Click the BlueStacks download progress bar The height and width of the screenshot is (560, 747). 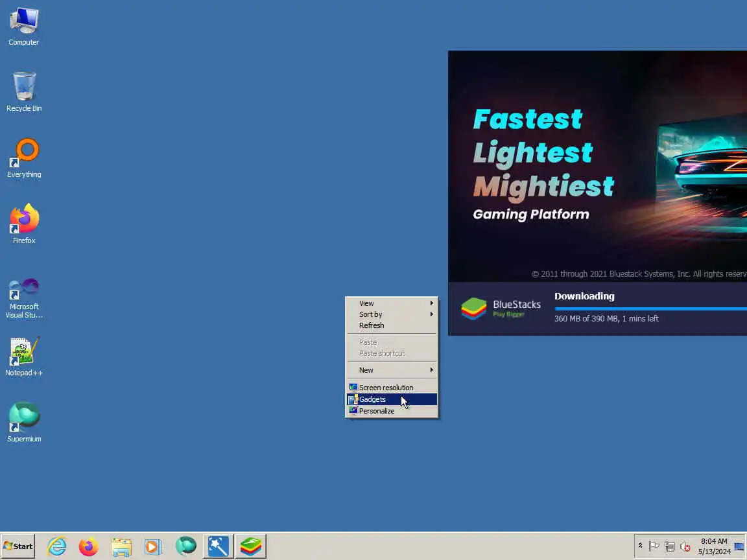(x=650, y=309)
